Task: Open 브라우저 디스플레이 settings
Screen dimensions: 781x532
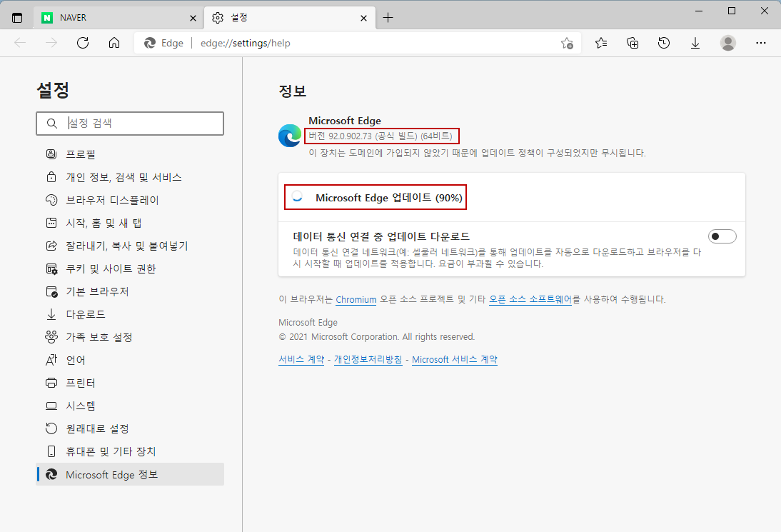Action: [130, 200]
